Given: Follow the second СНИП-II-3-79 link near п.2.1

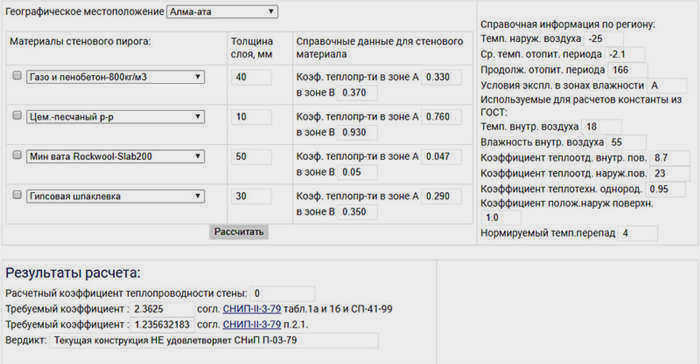Looking at the screenshot, I should tap(252, 324).
